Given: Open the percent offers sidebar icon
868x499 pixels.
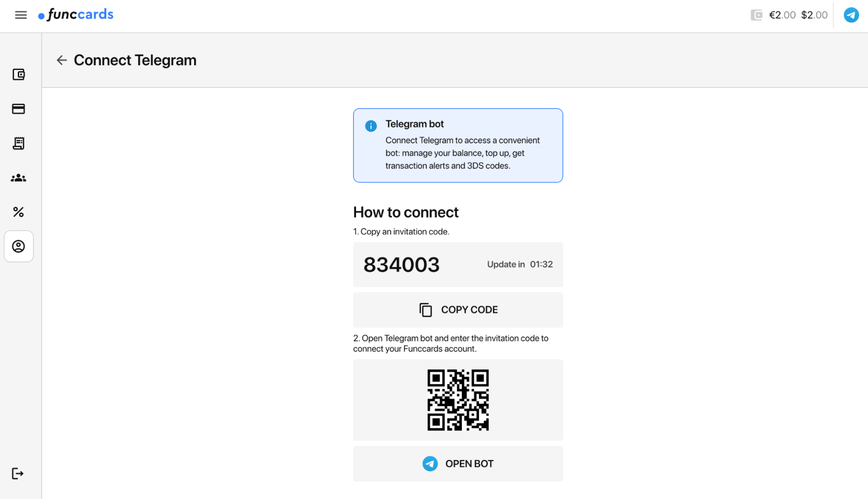Looking at the screenshot, I should click(19, 212).
